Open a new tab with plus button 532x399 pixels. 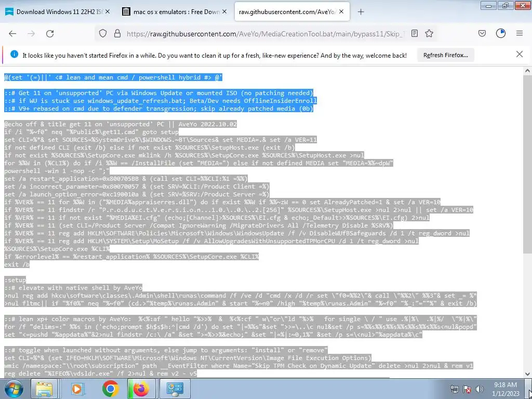(361, 12)
